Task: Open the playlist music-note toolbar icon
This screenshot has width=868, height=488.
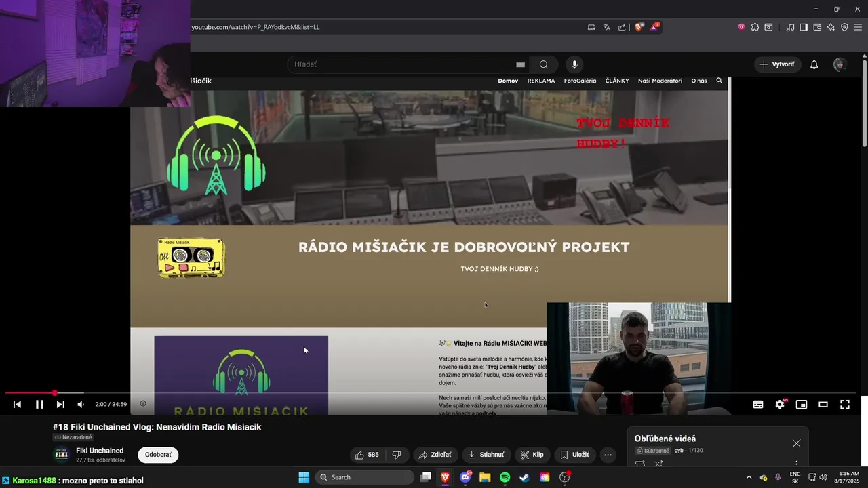Action: [x=791, y=27]
